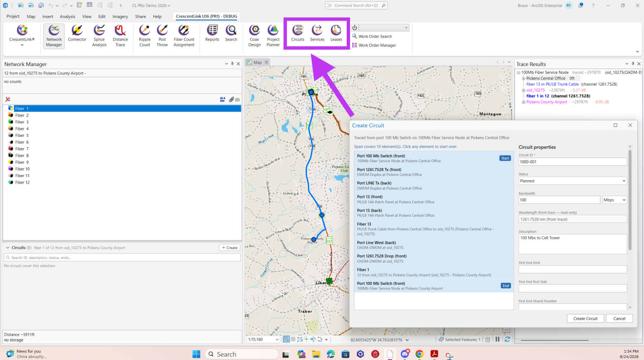The height and width of the screenshot is (360, 644).
Task: Open the Circuits tool
Action: tap(298, 33)
